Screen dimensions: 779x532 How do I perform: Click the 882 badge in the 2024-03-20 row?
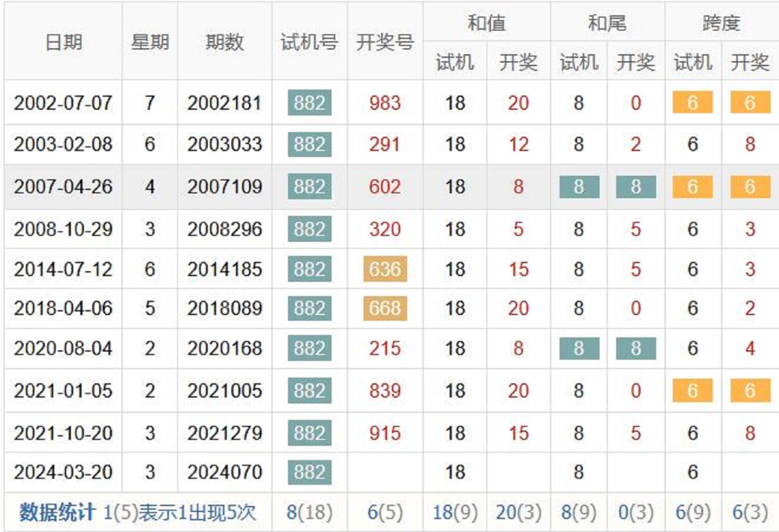coord(310,472)
